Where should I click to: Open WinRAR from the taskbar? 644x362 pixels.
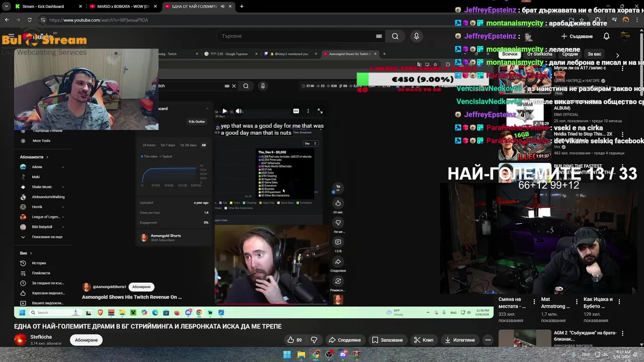[357, 354]
